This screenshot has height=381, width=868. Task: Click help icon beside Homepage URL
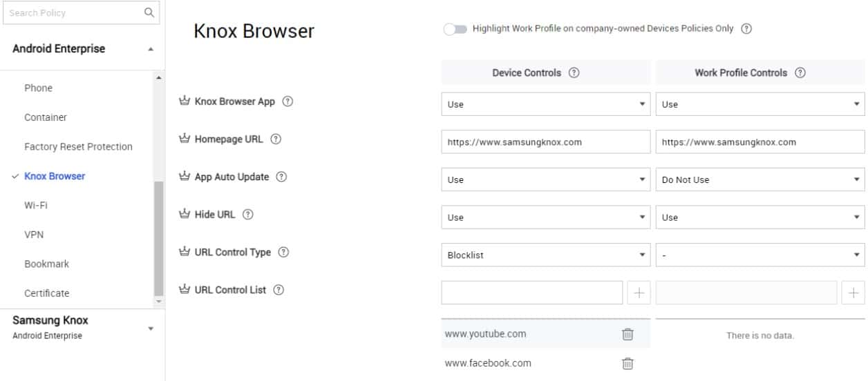(276, 139)
